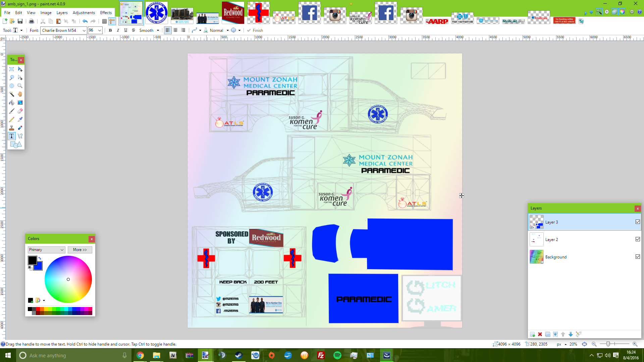Select the Gradient tool
This screenshot has width=644, height=362.
[x=20, y=103]
